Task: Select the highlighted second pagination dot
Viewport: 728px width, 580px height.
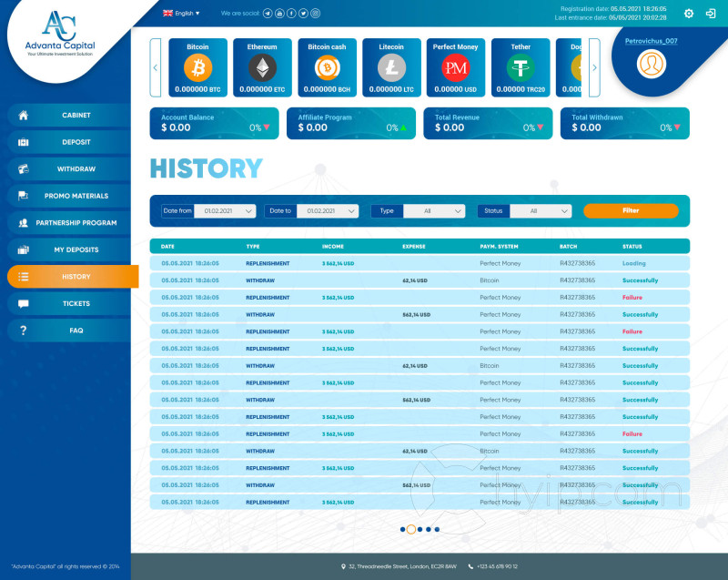Action: pos(411,529)
